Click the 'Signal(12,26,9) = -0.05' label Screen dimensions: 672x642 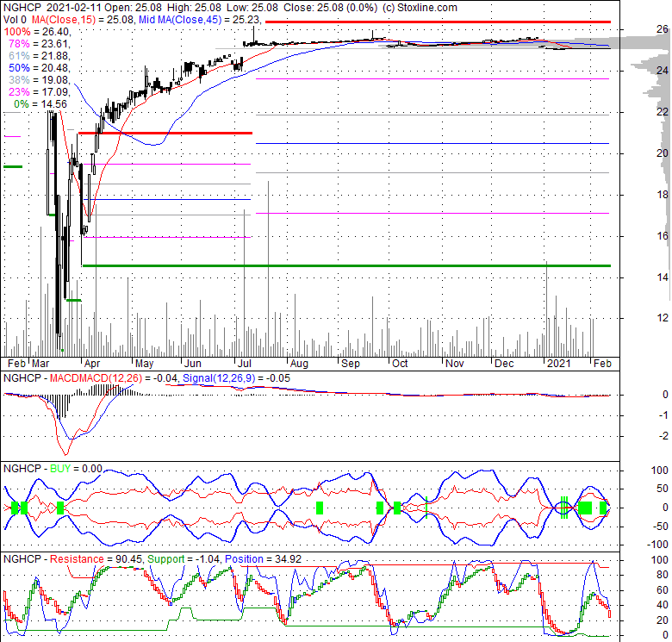click(236, 378)
